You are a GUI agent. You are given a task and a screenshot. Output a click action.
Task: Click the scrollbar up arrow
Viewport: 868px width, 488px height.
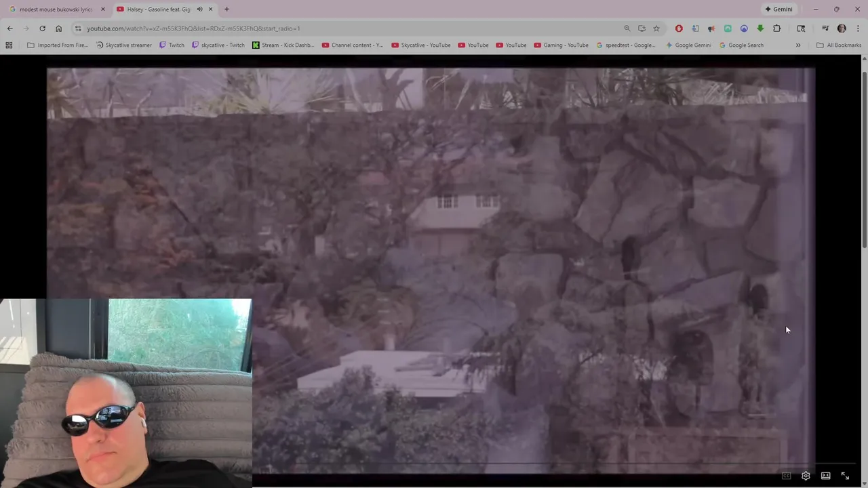coord(864,59)
